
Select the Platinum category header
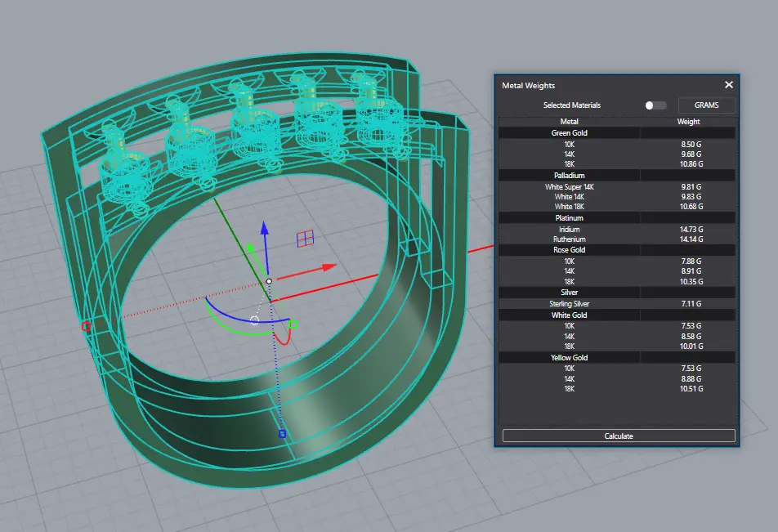click(x=570, y=218)
